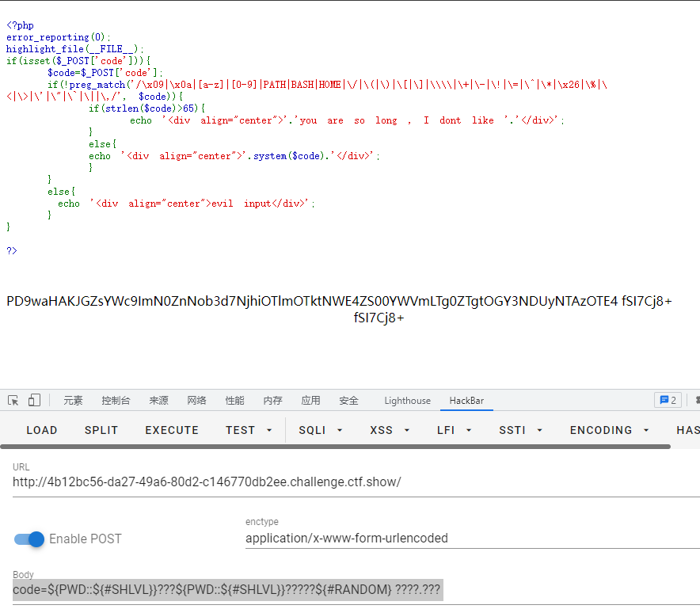Click into the URL input field
The width and height of the screenshot is (700, 609).
(x=356, y=482)
